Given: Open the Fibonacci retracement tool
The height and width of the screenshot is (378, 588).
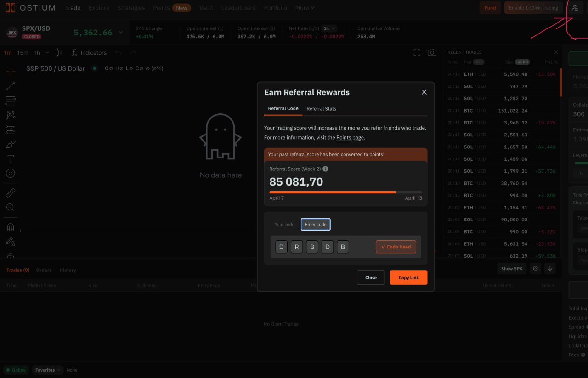Looking at the screenshot, I should pyautogui.click(x=11, y=101).
